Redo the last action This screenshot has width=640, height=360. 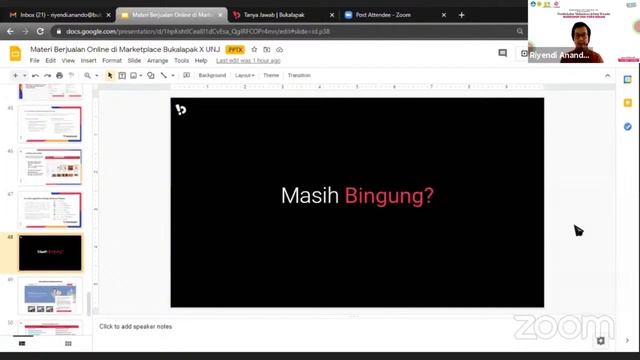(47, 76)
